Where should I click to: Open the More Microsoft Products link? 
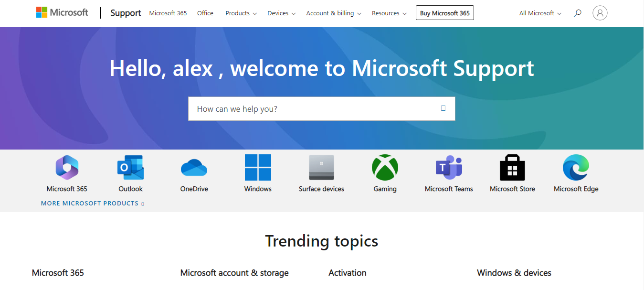pyautogui.click(x=92, y=204)
